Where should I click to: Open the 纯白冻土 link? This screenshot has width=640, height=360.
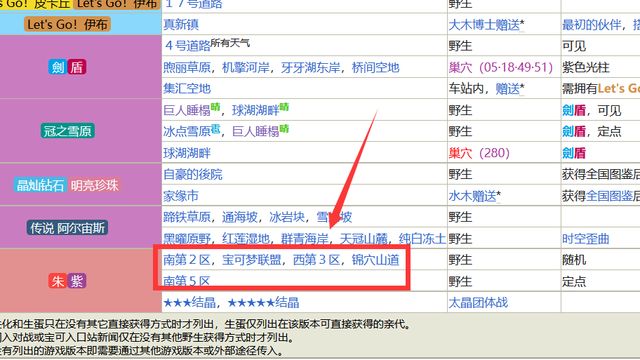(x=422, y=238)
